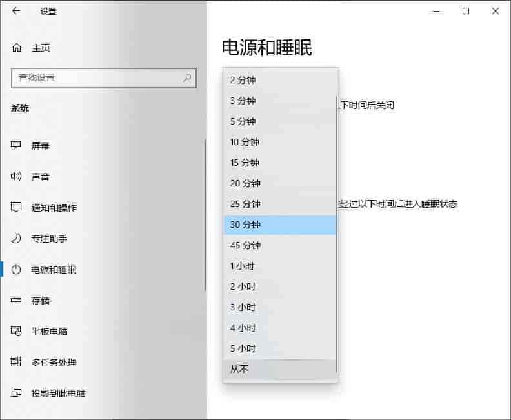Select the 平板电脑 tablet icon

(x=16, y=331)
